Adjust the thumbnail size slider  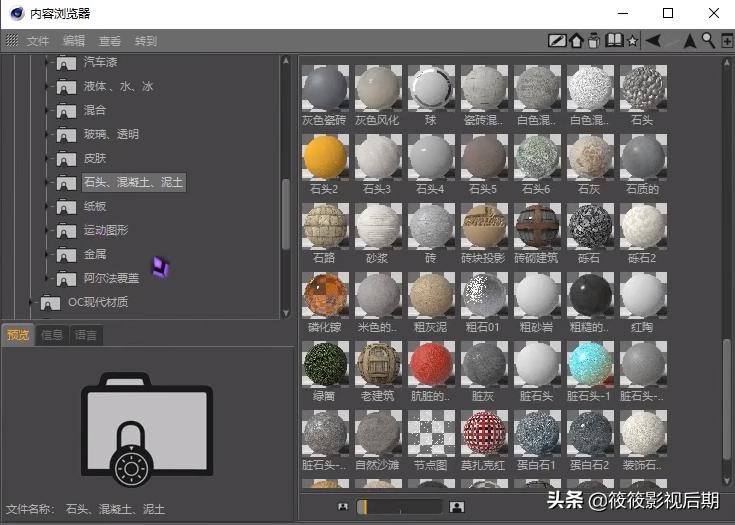coord(399,507)
